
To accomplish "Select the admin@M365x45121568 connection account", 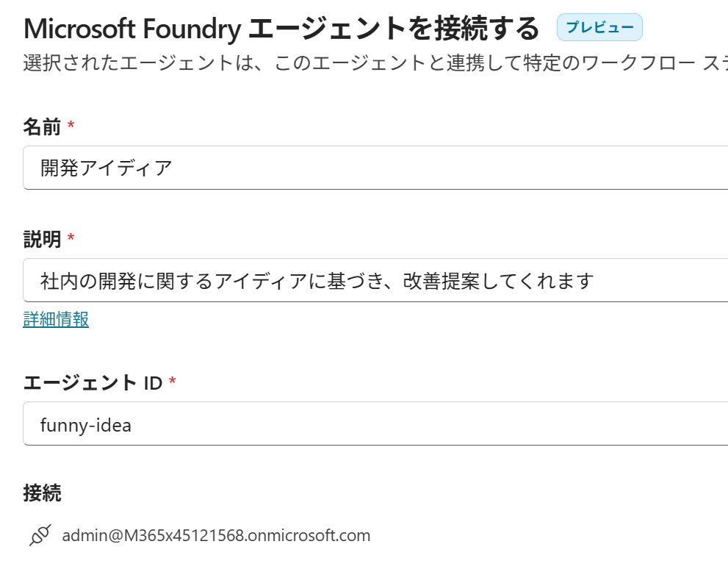I will (216, 535).
